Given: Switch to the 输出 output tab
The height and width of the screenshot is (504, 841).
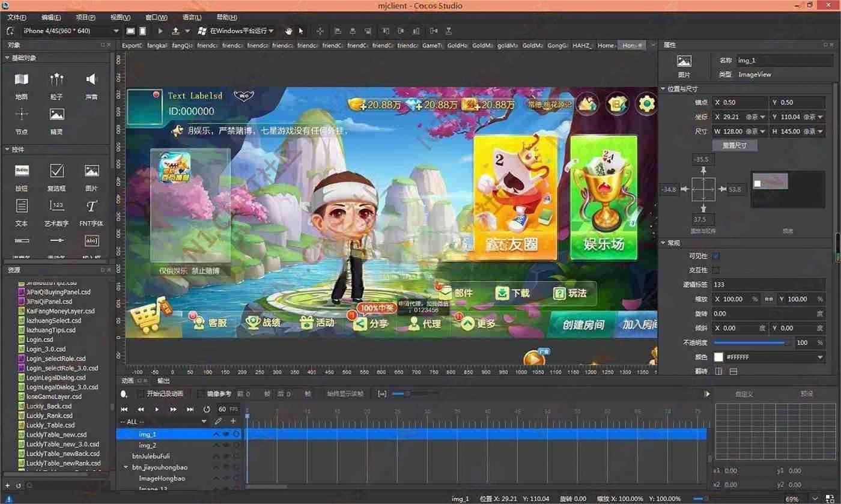Looking at the screenshot, I should 163,381.
